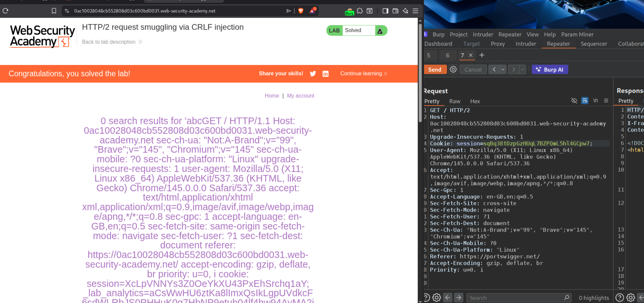Click the search magnifier in Burp search bar
Screen dimensions: 644x303
[x=566, y=297]
